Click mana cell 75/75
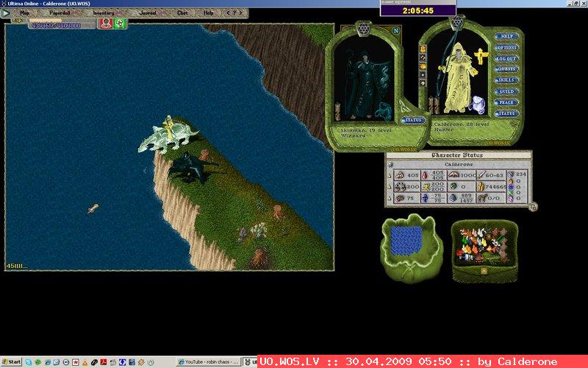This screenshot has width=588, height=368. (x=434, y=198)
